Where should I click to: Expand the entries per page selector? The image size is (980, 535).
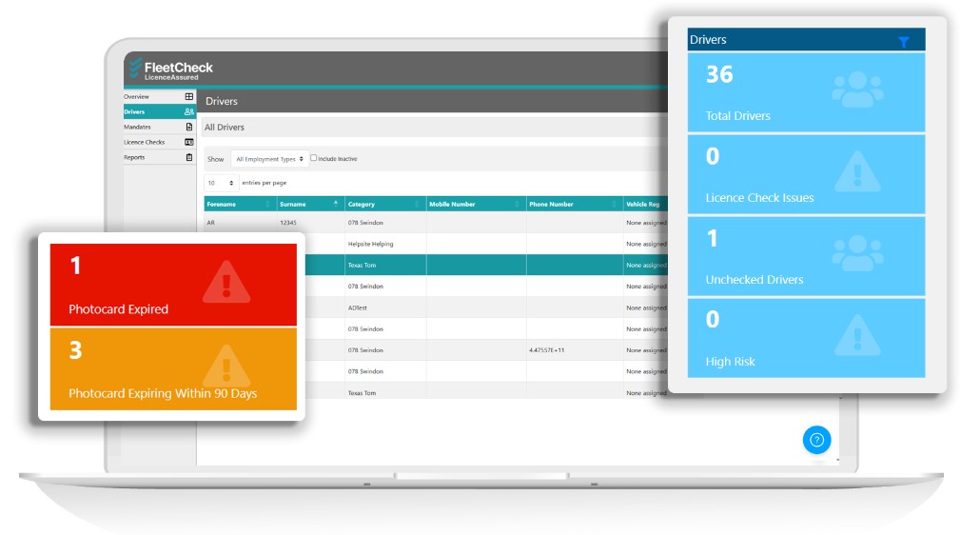(221, 183)
